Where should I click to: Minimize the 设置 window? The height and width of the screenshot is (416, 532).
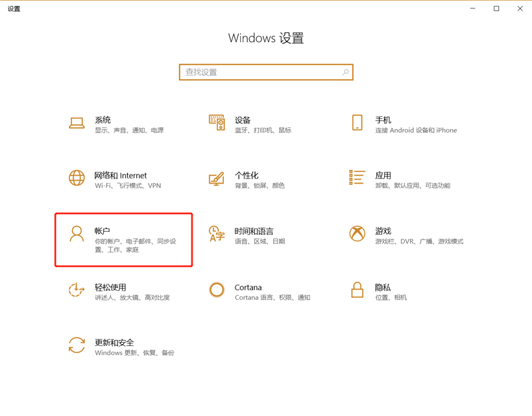click(x=472, y=8)
